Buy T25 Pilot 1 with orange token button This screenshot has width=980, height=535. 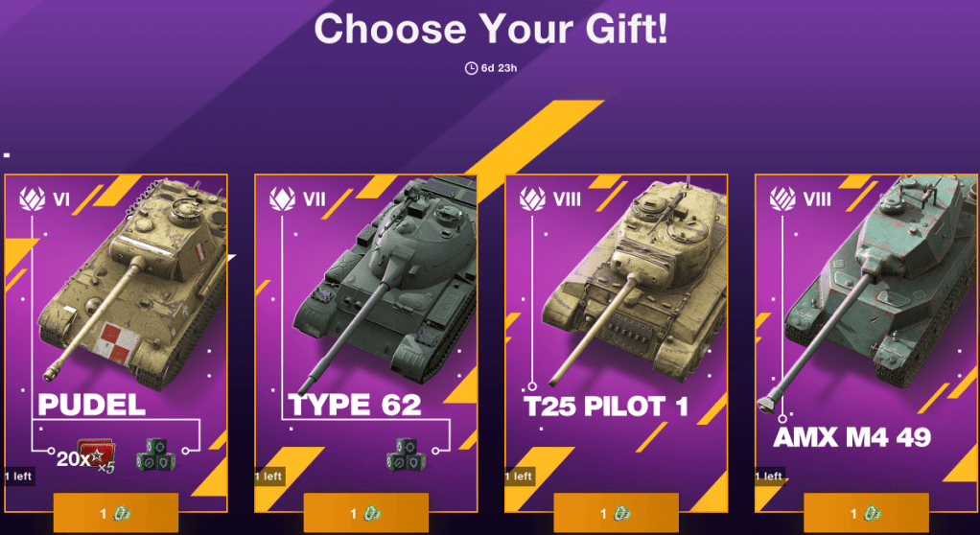pyautogui.click(x=616, y=513)
